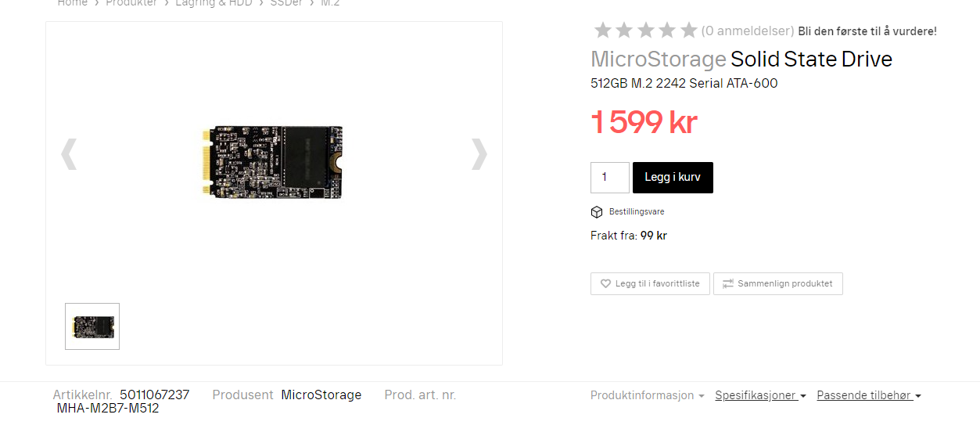980x436 pixels.
Task: Show the previous product image
Action: 69,154
